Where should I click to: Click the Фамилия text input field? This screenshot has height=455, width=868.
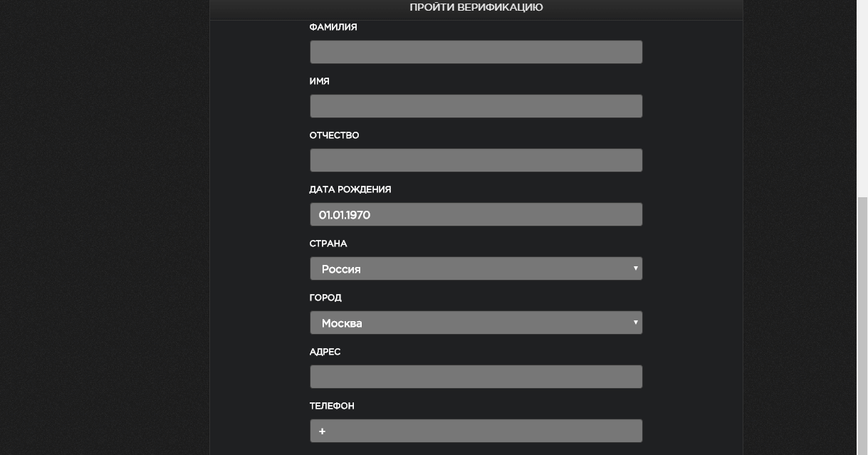(476, 52)
